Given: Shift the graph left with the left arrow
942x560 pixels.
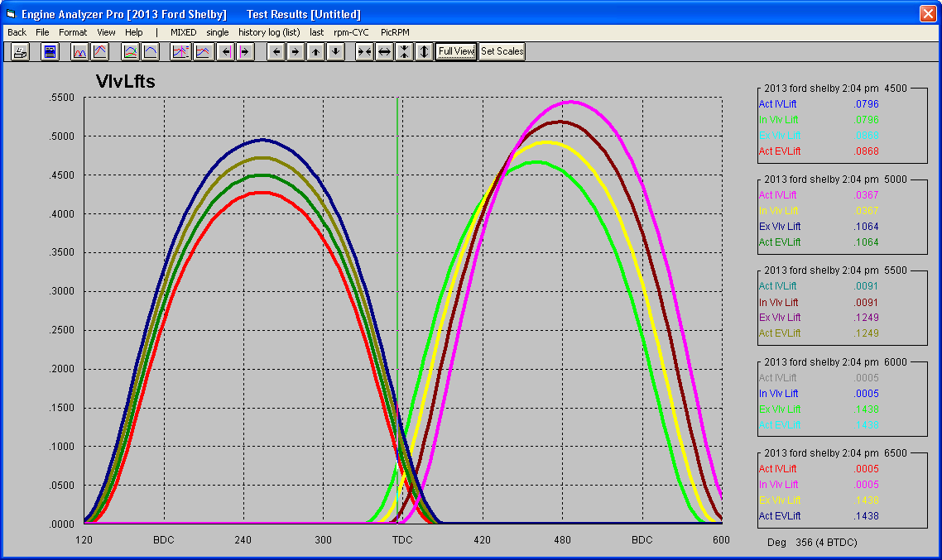Looking at the screenshot, I should point(276,51).
